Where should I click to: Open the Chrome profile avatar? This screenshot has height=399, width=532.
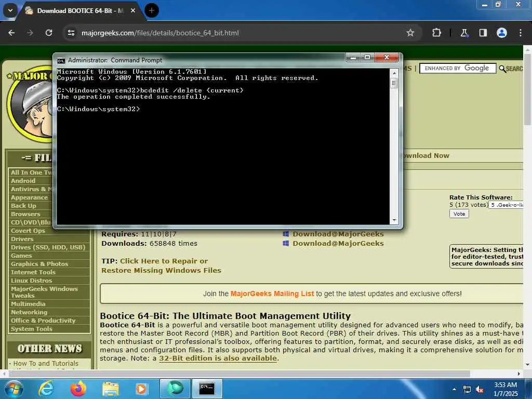click(x=502, y=33)
